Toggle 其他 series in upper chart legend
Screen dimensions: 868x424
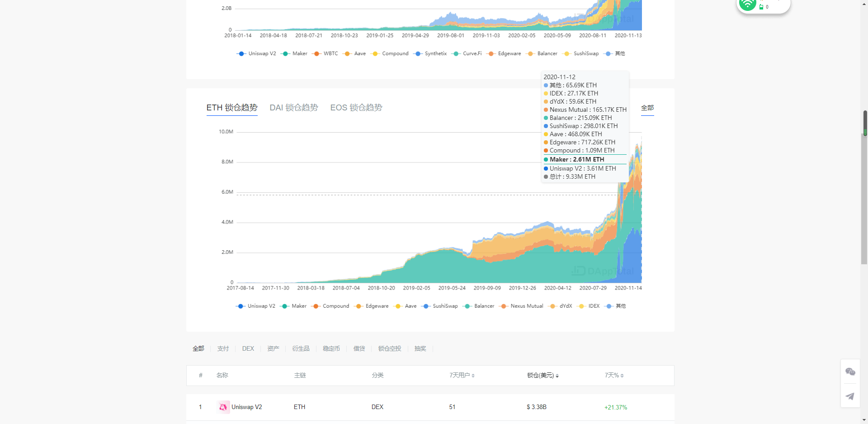pos(614,53)
